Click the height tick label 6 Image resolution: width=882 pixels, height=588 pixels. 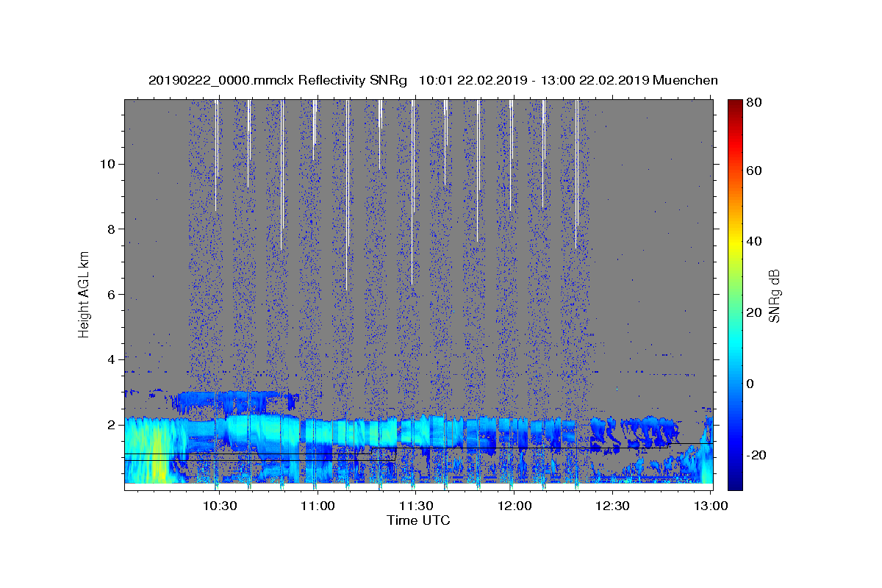click(x=110, y=294)
